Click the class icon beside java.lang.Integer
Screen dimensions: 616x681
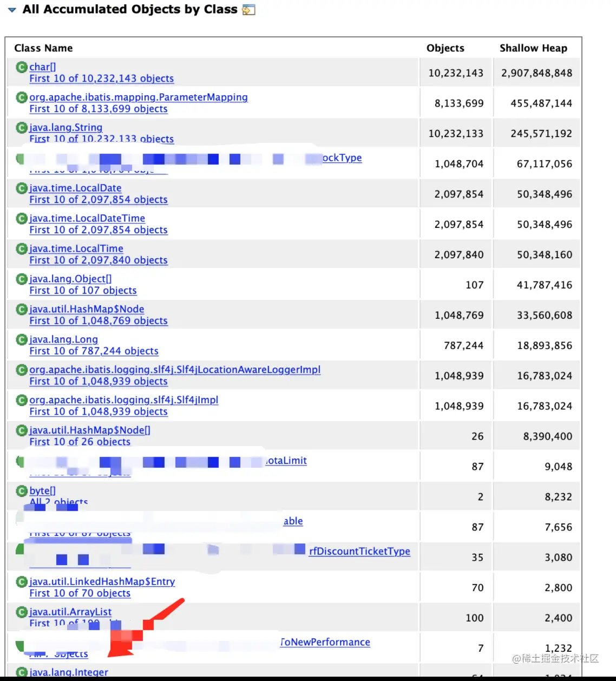click(x=22, y=672)
